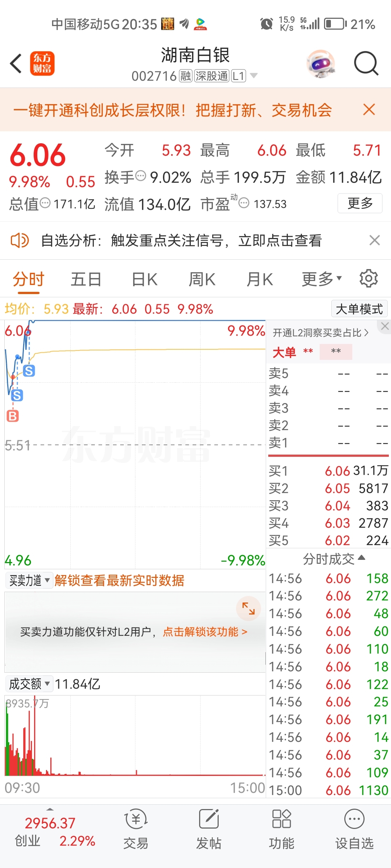The width and height of the screenshot is (391, 868).
Task: Tap the 买2 6.05 order row
Action: click(x=328, y=488)
